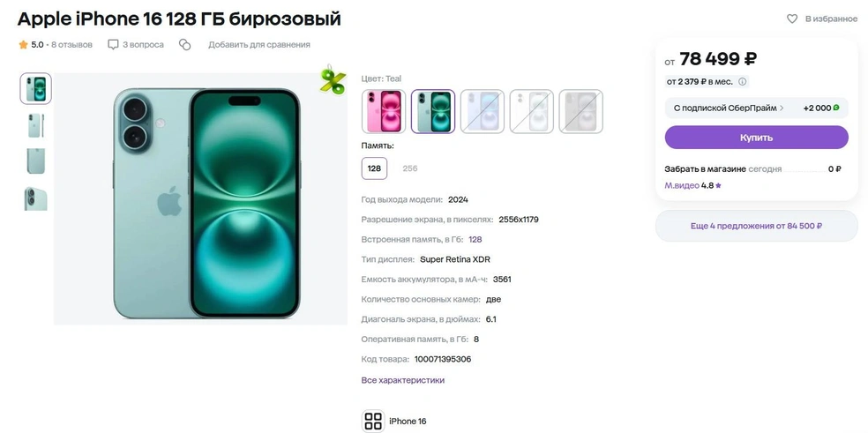
Task: Choose the pink color variant
Action: [384, 111]
